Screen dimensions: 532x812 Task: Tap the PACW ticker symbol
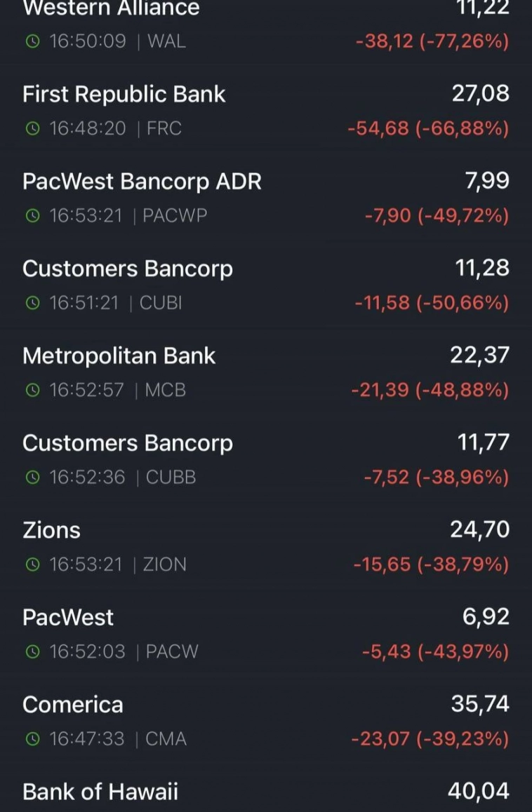(172, 652)
